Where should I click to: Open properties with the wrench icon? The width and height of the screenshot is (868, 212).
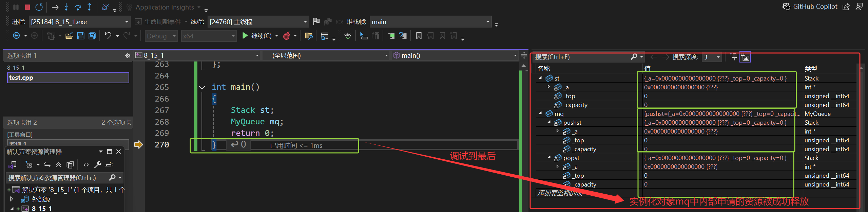click(x=98, y=165)
